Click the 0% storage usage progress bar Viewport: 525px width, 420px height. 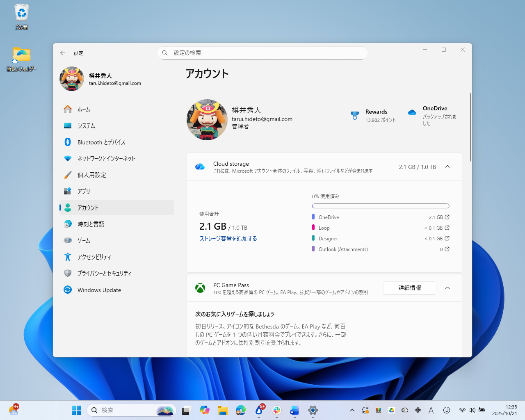tap(381, 205)
